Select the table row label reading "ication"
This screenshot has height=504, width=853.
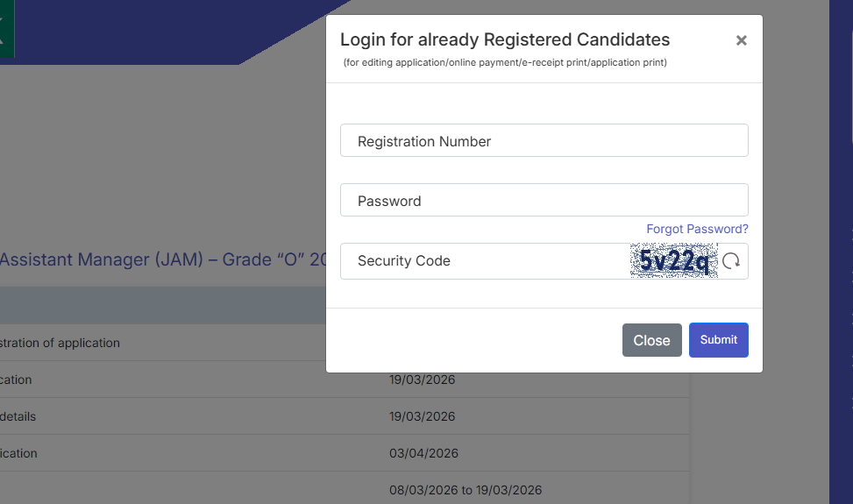point(18,453)
